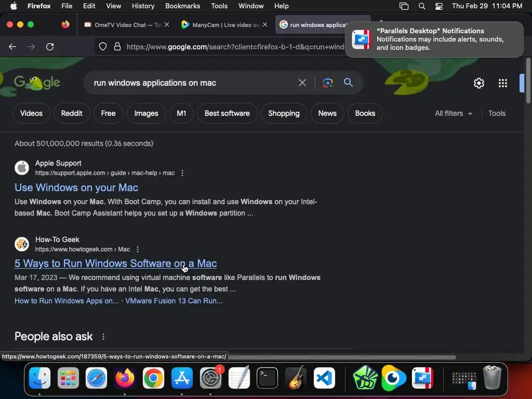Open Terminal from the Dock

pos(268,378)
